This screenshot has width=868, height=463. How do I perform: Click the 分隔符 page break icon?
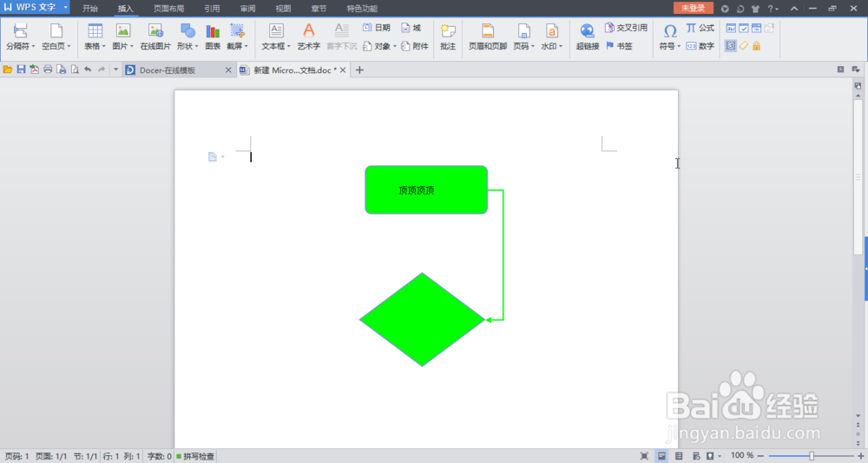click(20, 31)
